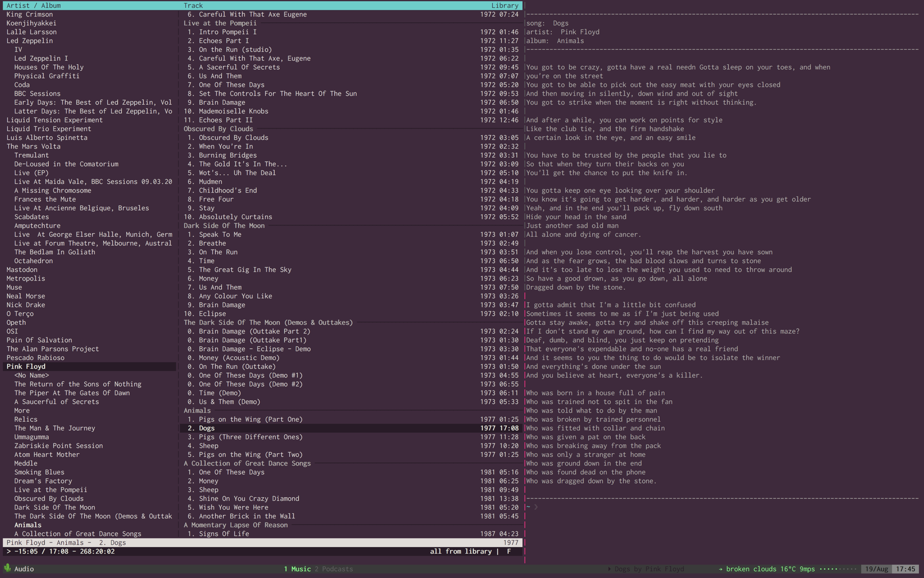The width and height of the screenshot is (924, 578).
Task: Click the album: Animals info line
Action: [x=555, y=41]
